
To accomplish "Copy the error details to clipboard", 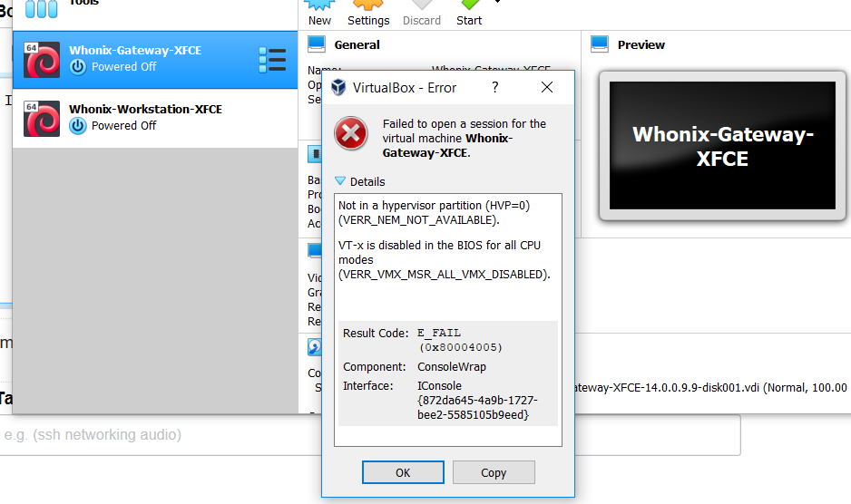I will (x=494, y=472).
